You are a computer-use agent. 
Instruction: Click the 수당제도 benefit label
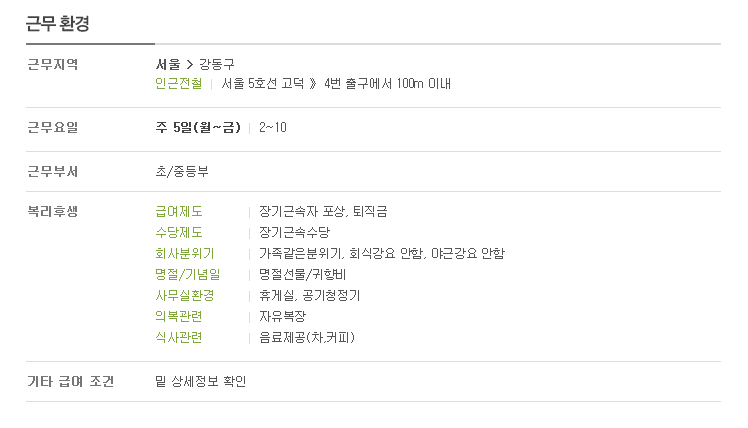[x=179, y=232]
